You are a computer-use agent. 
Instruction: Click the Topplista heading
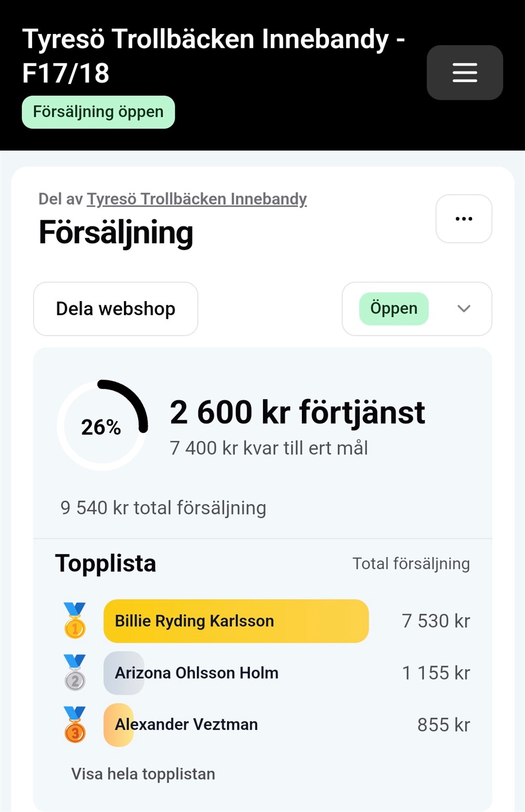106,563
